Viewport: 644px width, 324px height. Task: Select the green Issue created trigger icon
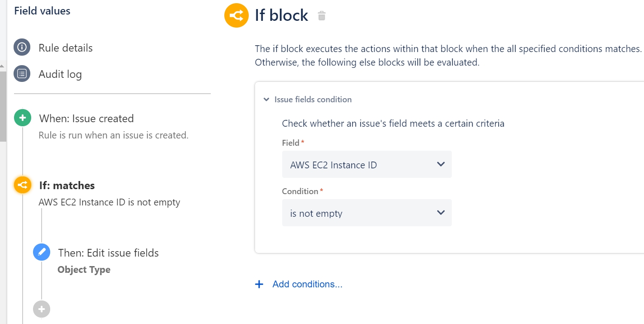click(x=23, y=119)
